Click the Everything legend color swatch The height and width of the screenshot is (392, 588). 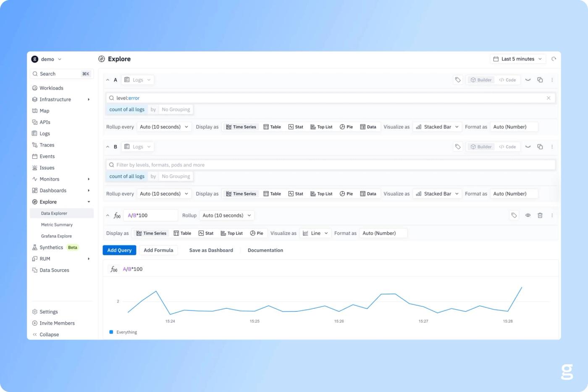[x=111, y=332]
